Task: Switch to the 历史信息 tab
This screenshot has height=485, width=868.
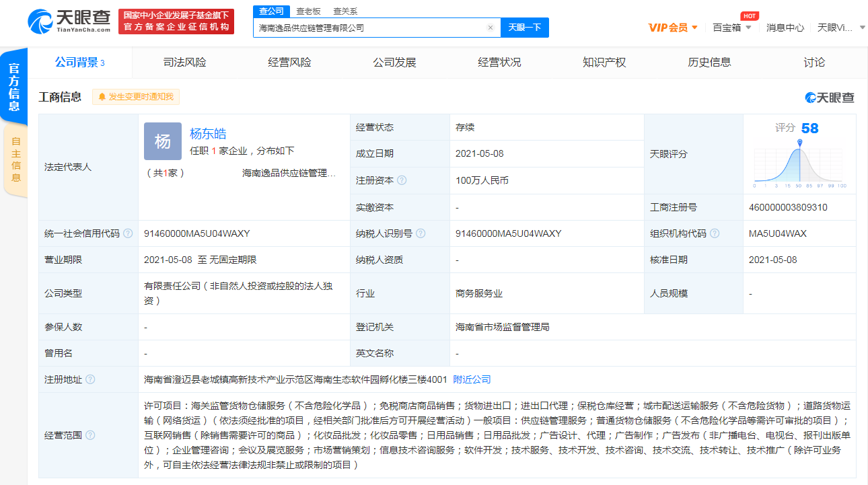Action: [710, 63]
